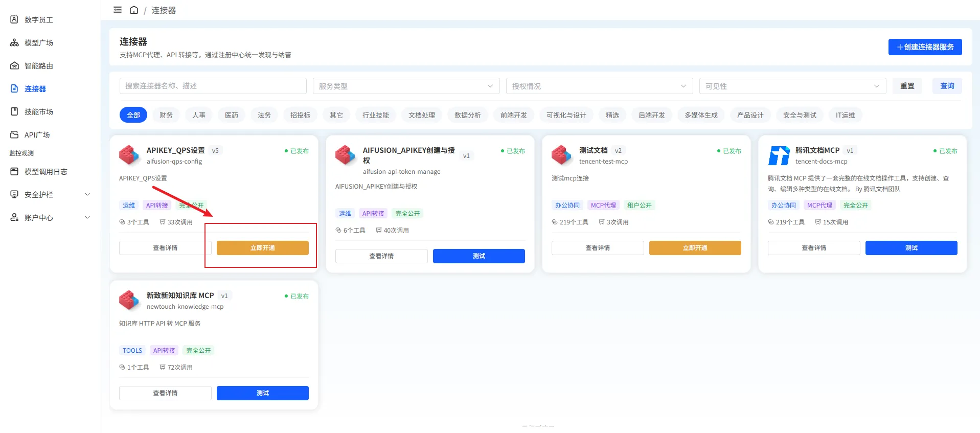This screenshot has width=980, height=433.
Task: Click the 腾讯文档MCP logo
Action: coord(778,155)
